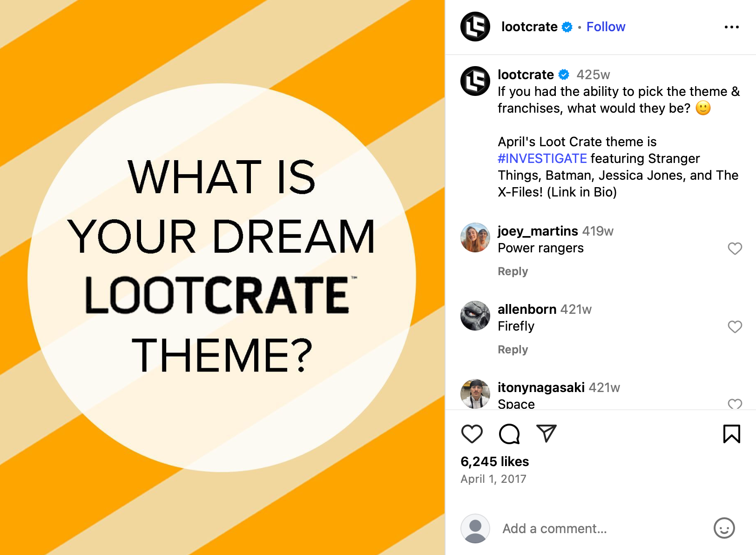The width and height of the screenshot is (756, 555).
Task: Like joey_martins' Power rangers comment
Action: tap(735, 249)
